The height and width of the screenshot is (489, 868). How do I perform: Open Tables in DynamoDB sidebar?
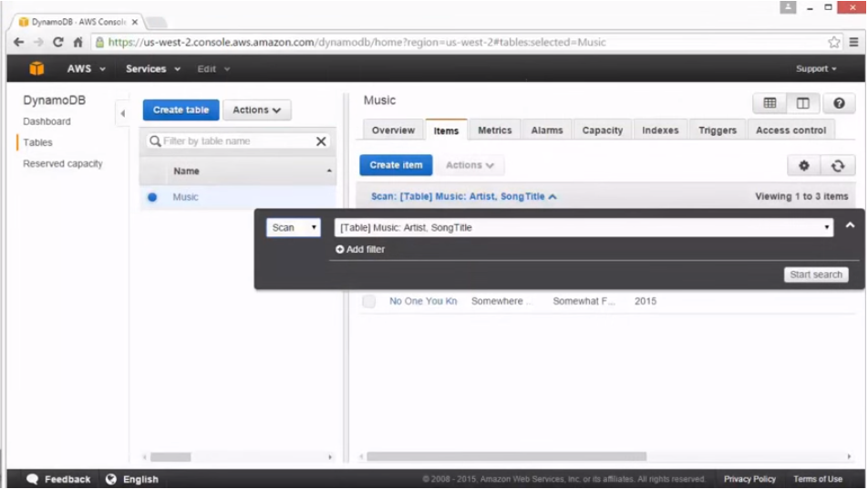point(37,142)
